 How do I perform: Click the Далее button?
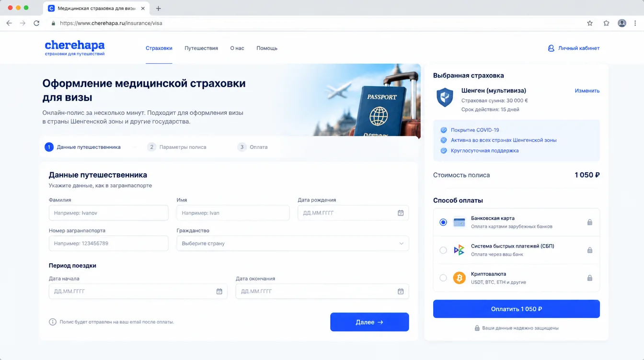[x=369, y=322]
